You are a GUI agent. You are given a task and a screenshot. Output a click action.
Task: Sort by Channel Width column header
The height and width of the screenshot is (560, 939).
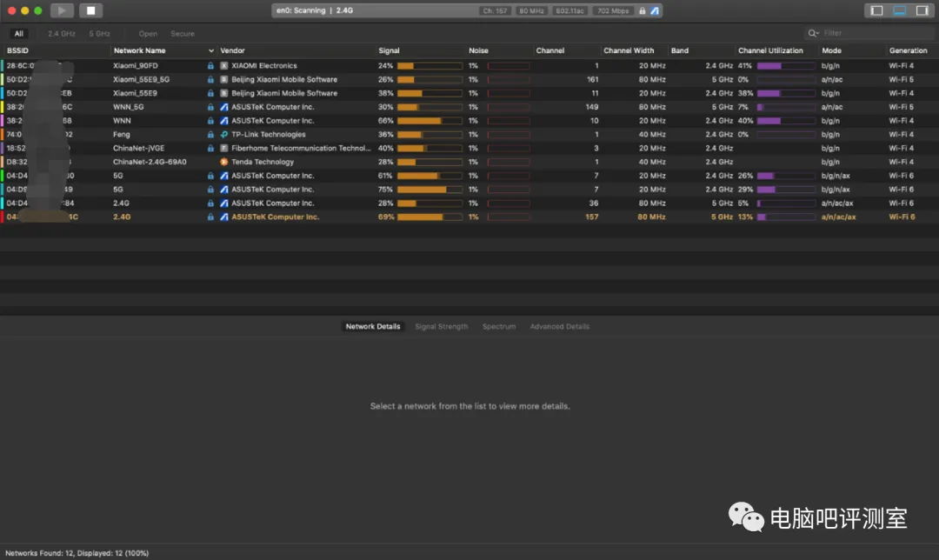[x=629, y=51]
